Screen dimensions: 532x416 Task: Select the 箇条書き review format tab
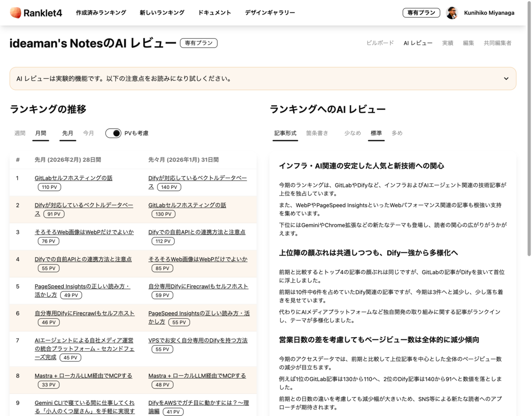point(317,132)
